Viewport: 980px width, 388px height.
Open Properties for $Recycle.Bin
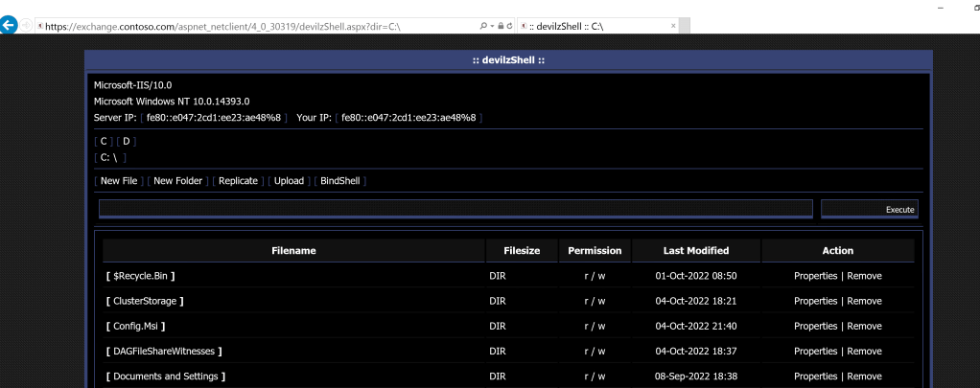click(815, 276)
